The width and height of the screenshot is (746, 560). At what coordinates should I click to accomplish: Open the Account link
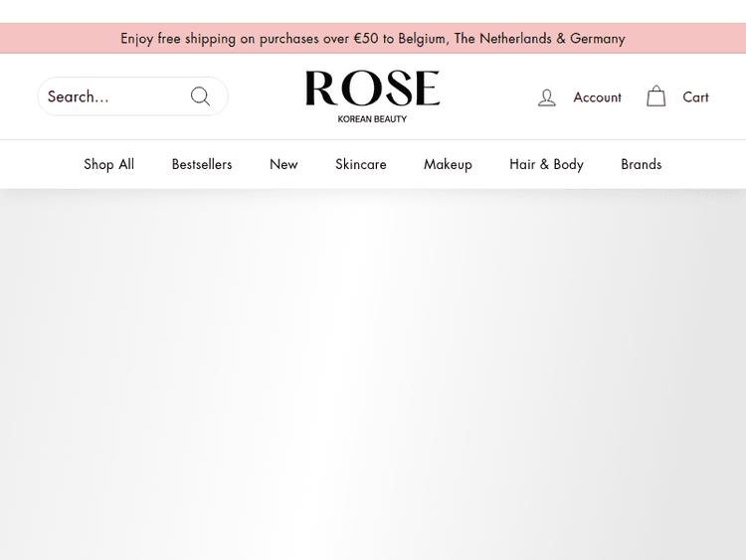tap(597, 97)
